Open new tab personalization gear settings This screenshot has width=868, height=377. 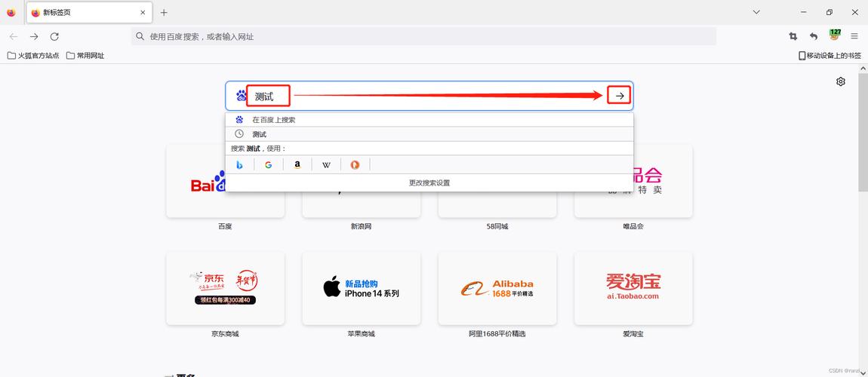coord(841,82)
